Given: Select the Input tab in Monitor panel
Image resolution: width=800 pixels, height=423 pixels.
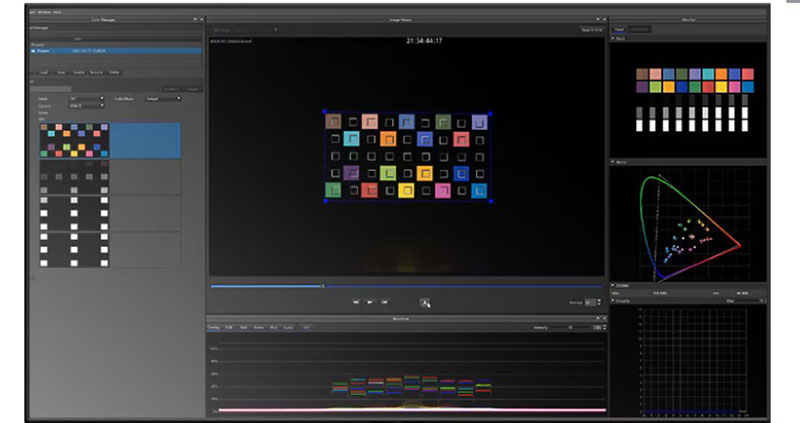Looking at the screenshot, I should coord(619,30).
